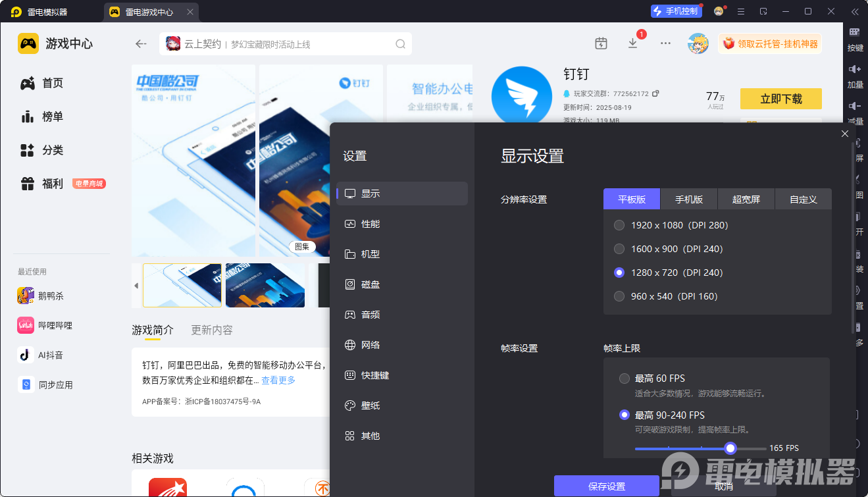Open the 图集 gallery button
The width and height of the screenshot is (868, 497).
tap(302, 246)
